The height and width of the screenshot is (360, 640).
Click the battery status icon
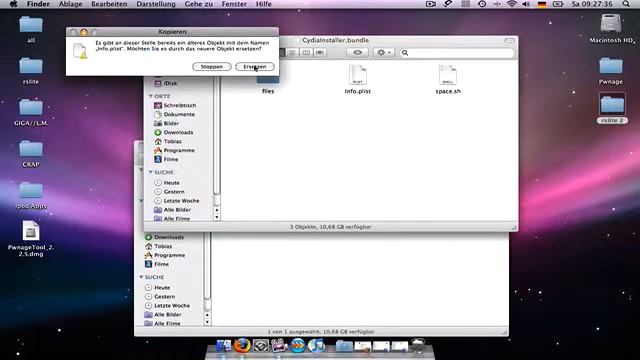[x=558, y=4]
